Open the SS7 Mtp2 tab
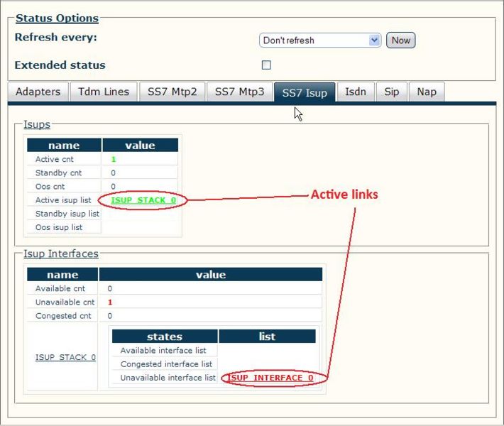 pos(172,92)
